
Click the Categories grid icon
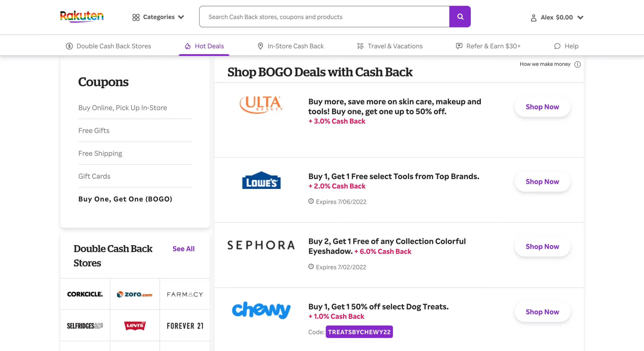136,17
